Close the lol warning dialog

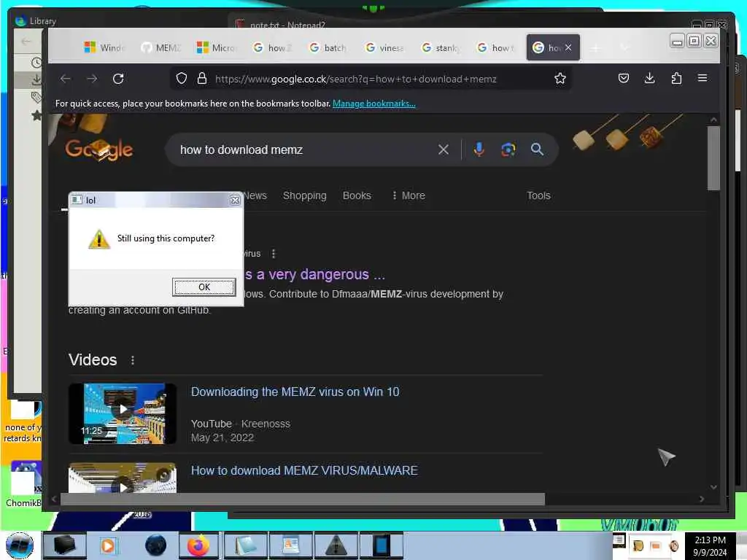point(235,200)
